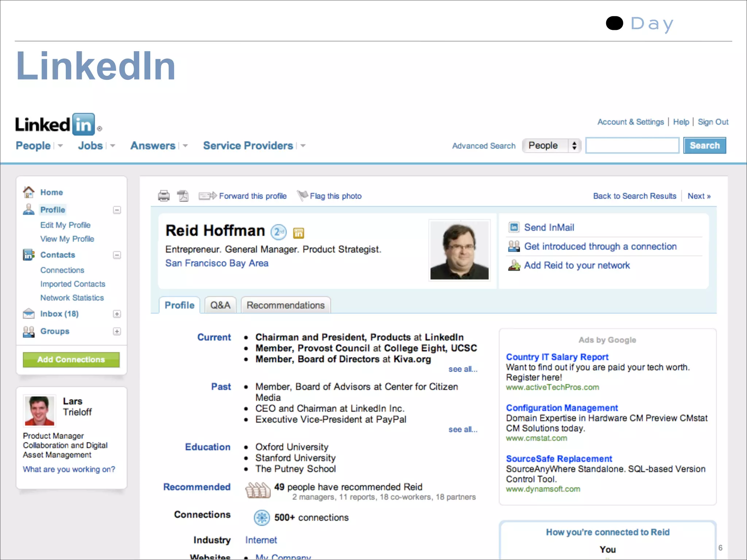Open Account & Settings link
Viewport: 747px width, 560px height.
coord(630,122)
